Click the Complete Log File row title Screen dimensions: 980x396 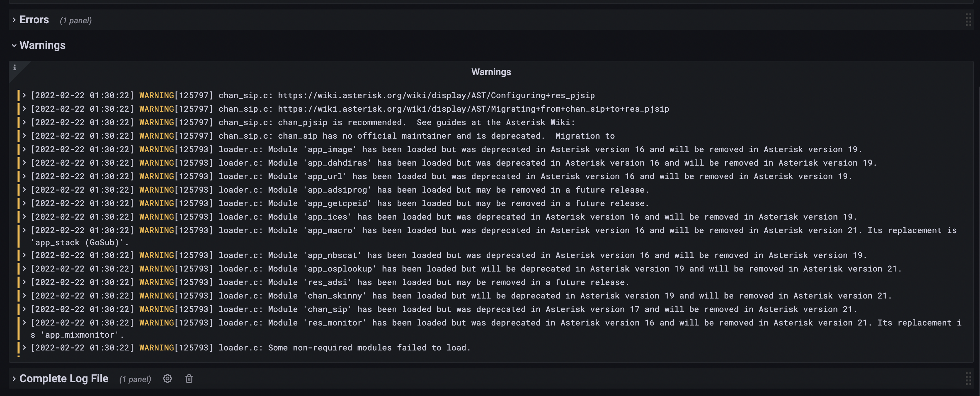[64, 378]
